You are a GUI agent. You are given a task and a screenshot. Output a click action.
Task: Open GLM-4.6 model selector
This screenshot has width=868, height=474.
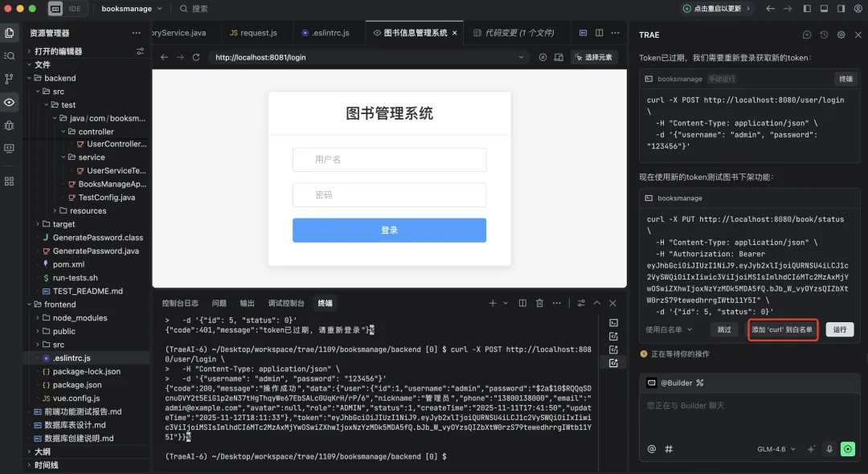tap(776, 449)
